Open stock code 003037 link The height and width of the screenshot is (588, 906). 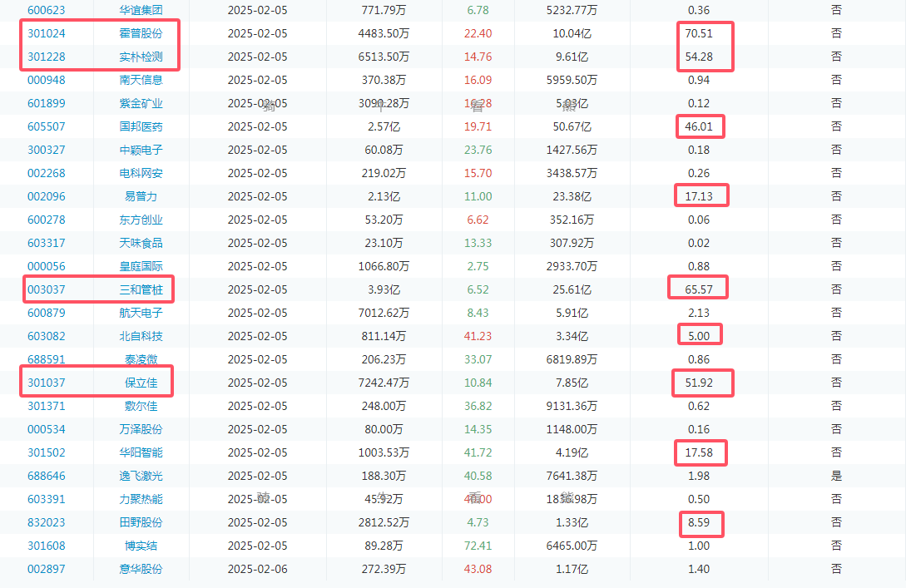pos(47,289)
